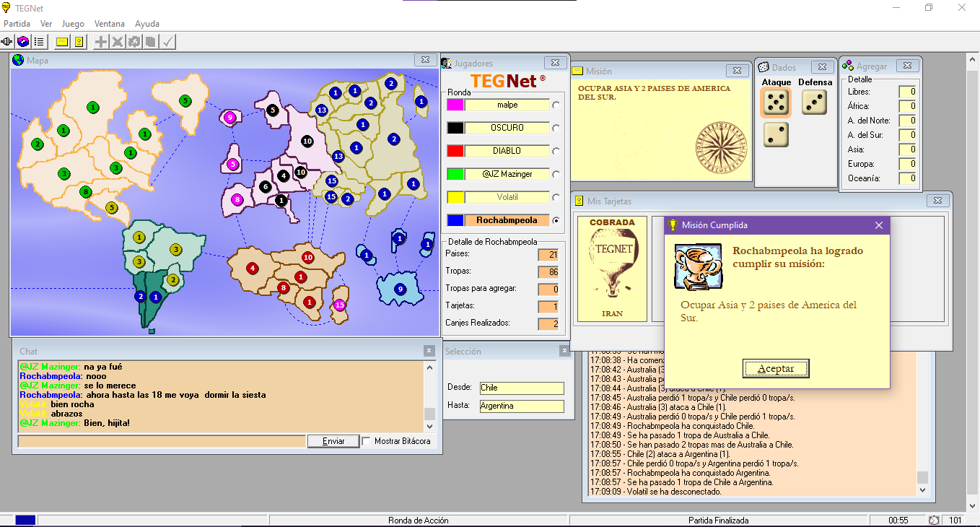Click the black OSCURO color swatch
This screenshot has width=980, height=527.
point(455,128)
